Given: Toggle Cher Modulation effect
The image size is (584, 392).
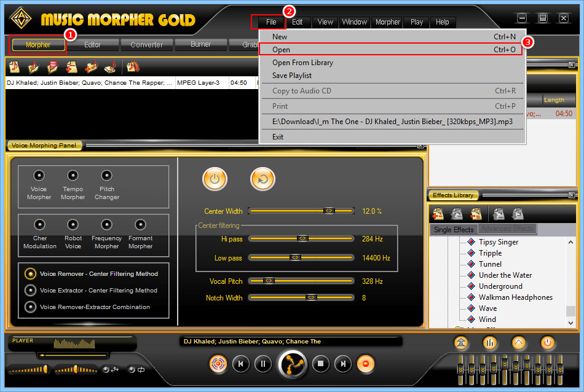Looking at the screenshot, I should coord(39,224).
